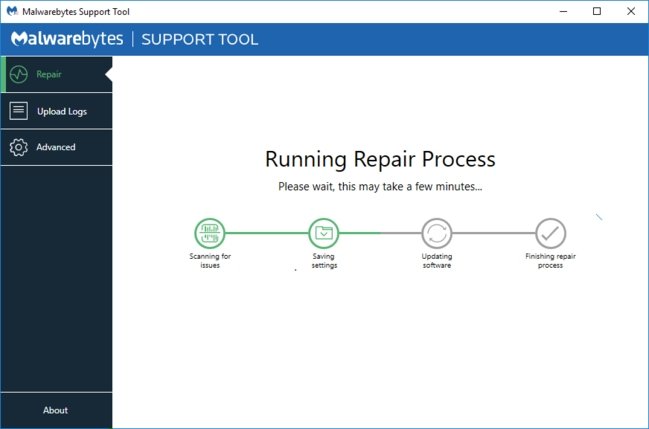Click the Advanced gear icon

18,147
